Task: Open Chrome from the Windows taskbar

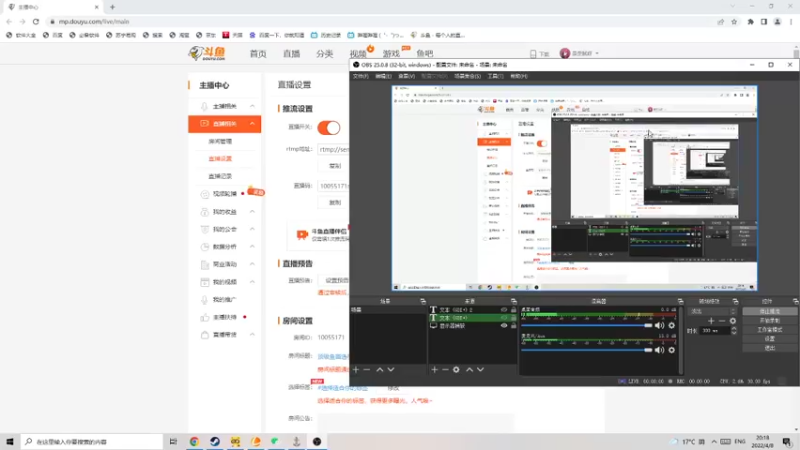Action: coord(194,441)
